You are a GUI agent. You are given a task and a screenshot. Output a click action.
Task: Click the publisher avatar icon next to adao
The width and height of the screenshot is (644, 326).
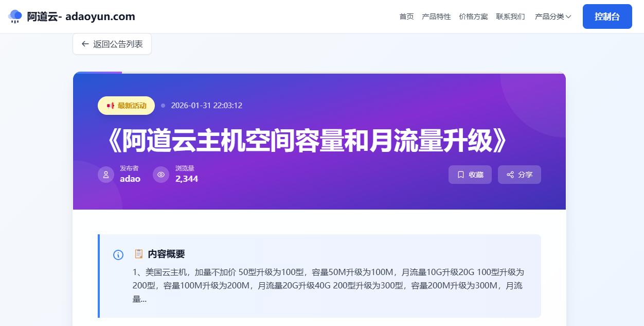[x=105, y=174]
